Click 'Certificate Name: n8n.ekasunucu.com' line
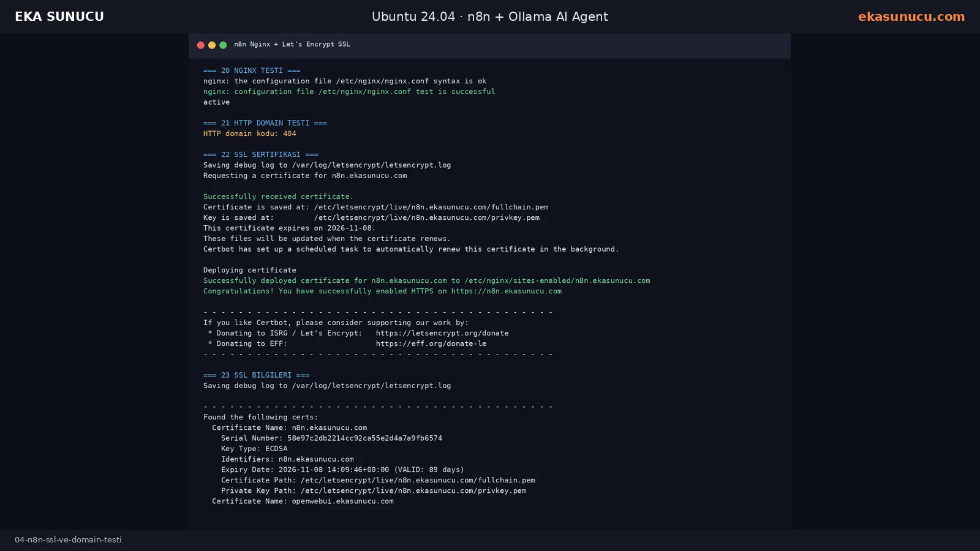 tap(290, 427)
